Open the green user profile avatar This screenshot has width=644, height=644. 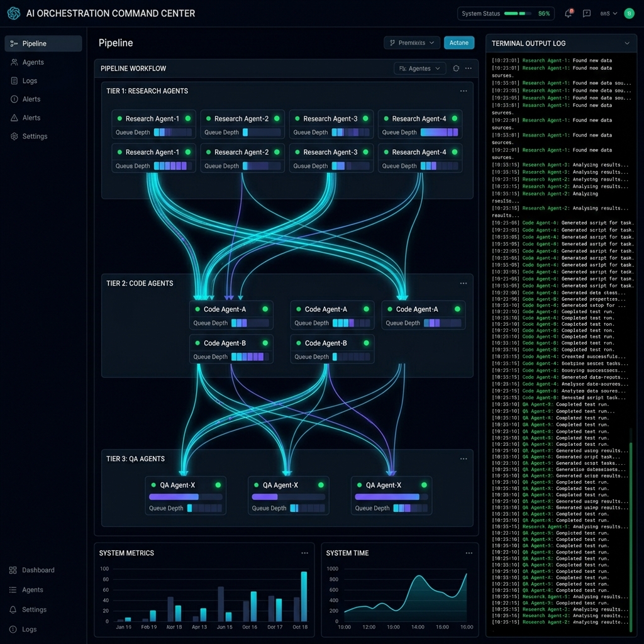point(629,13)
